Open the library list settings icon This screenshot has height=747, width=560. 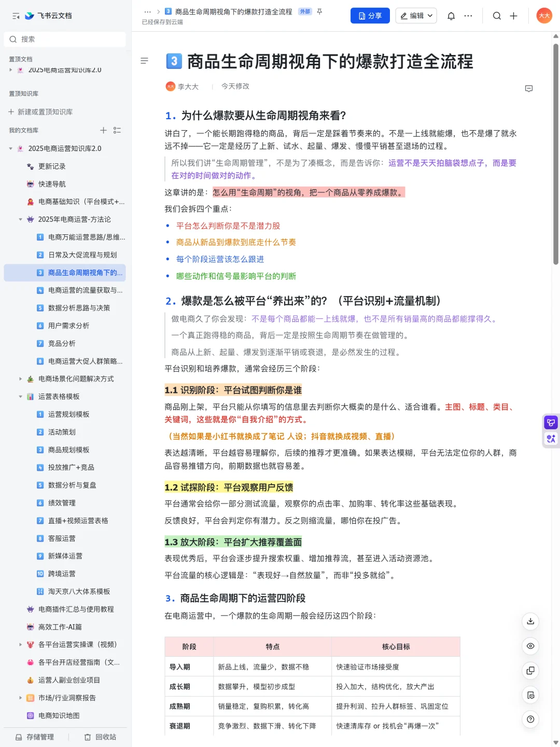117,131
